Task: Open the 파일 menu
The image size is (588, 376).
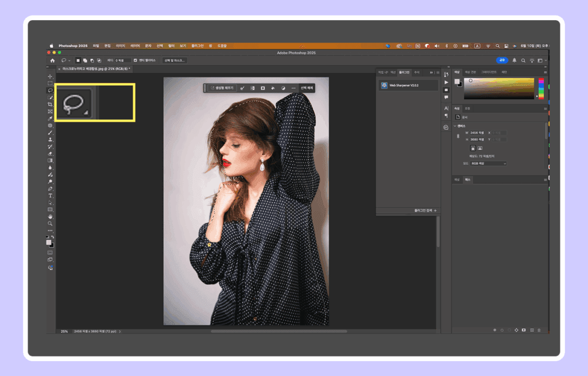Action: (96, 46)
